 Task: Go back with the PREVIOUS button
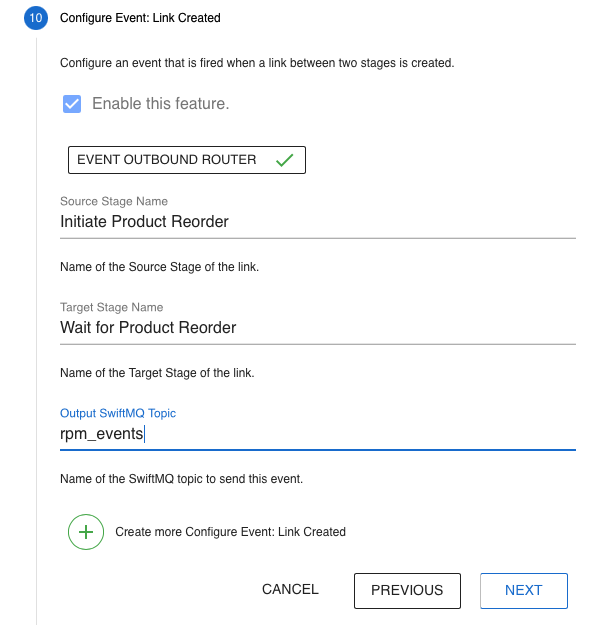pos(407,590)
